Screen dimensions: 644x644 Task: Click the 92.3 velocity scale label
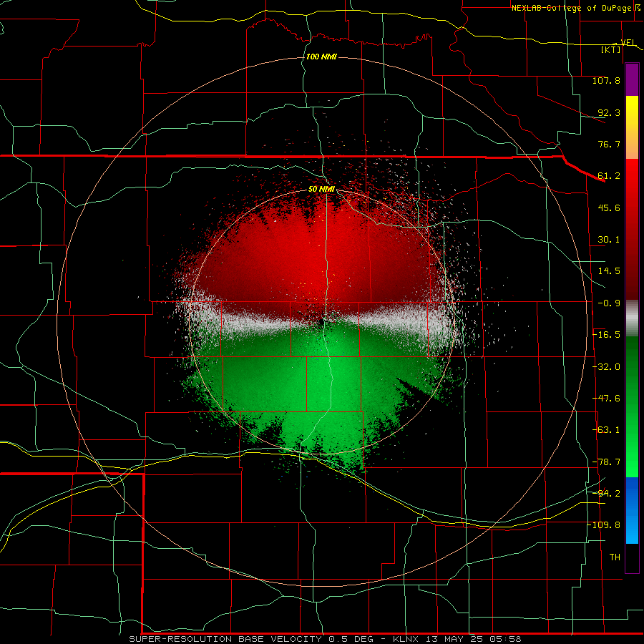609,112
